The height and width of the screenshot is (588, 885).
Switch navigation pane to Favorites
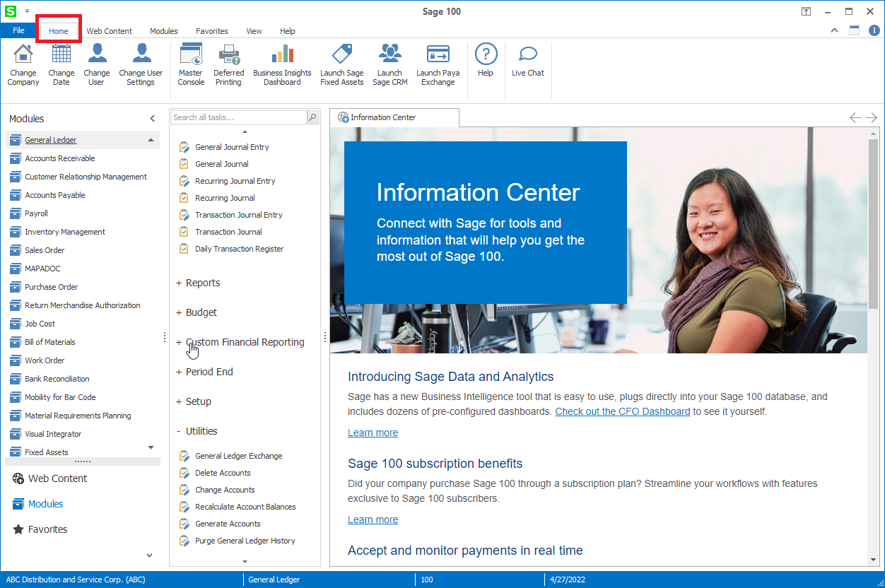(x=40, y=529)
